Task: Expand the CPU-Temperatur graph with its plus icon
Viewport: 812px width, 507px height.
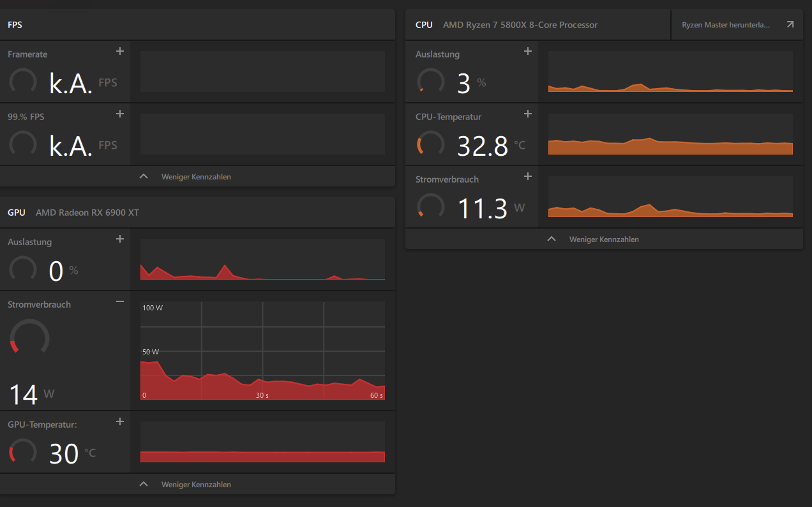Action: coord(528,114)
